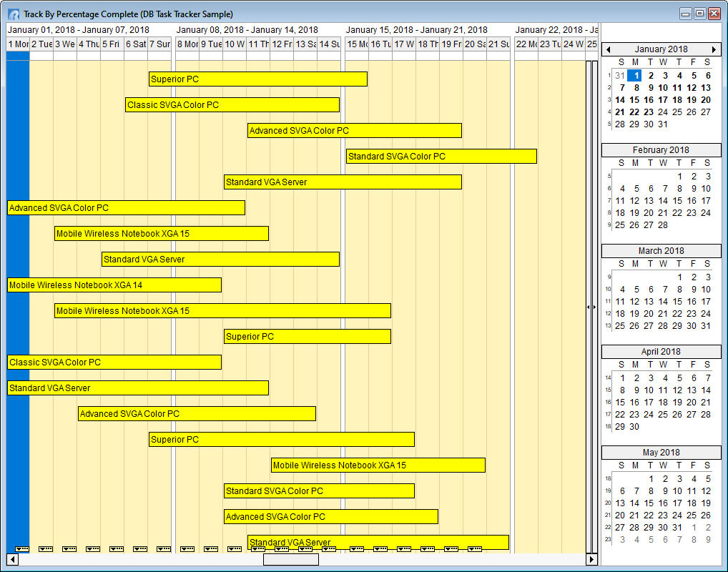Click the application icon in the title bar
This screenshot has height=572, width=728.
[x=14, y=14]
